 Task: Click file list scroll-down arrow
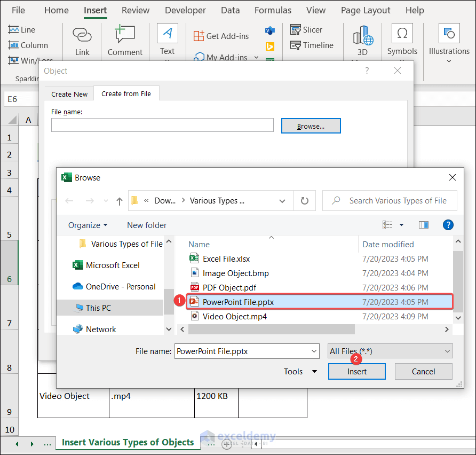pyautogui.click(x=458, y=318)
